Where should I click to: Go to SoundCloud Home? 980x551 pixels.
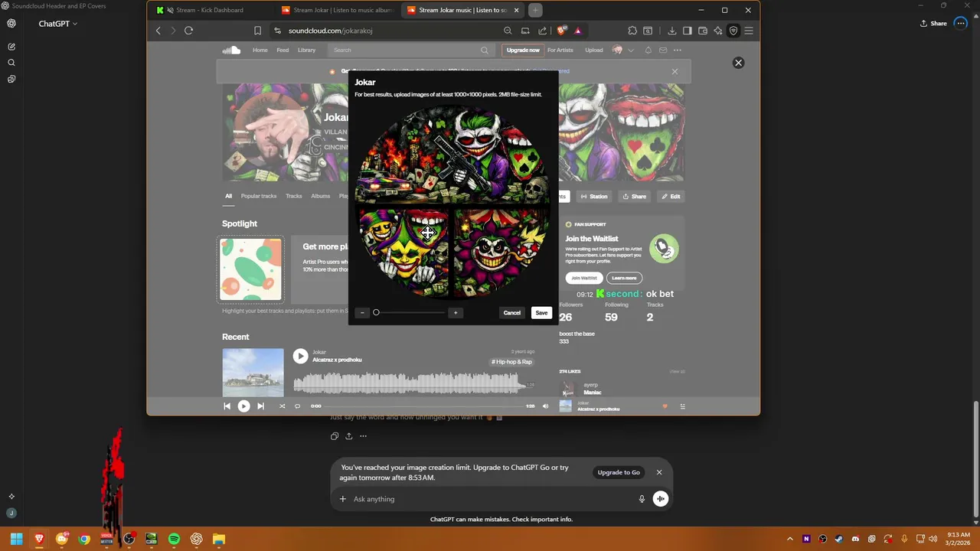(x=260, y=50)
